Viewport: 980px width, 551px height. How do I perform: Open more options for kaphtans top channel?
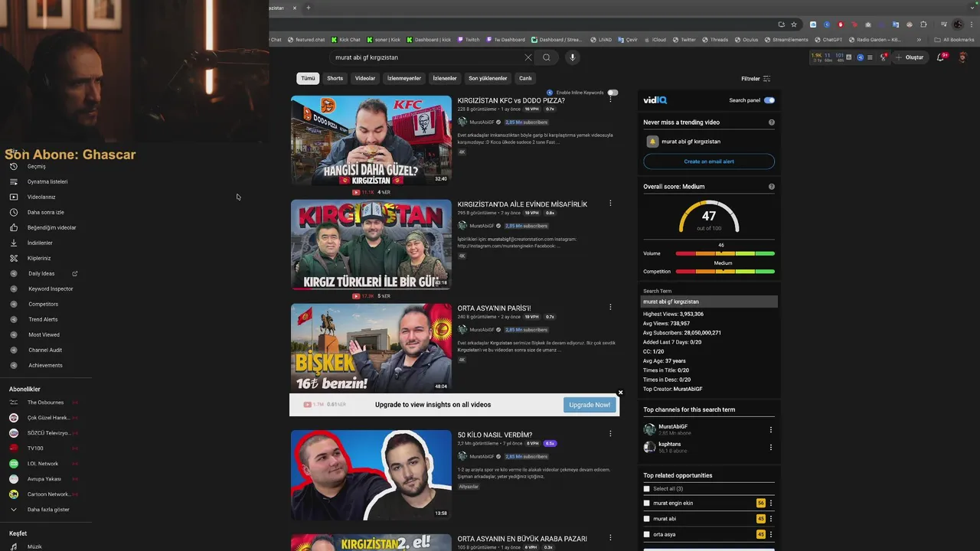[x=771, y=448]
